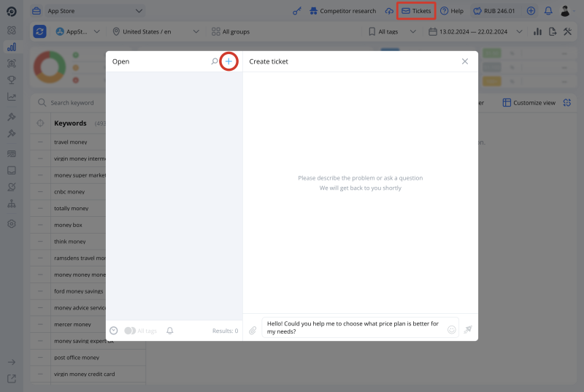Open the Open tickets filter label

(x=120, y=61)
